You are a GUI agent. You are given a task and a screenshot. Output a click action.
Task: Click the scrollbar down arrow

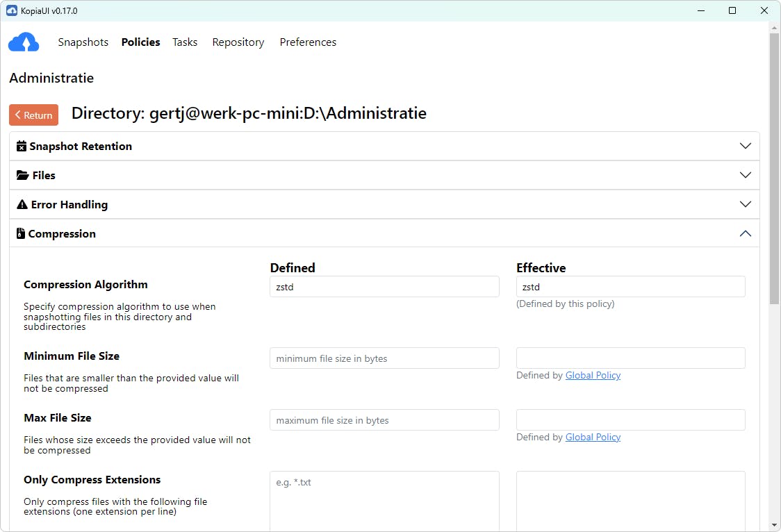pos(774,525)
